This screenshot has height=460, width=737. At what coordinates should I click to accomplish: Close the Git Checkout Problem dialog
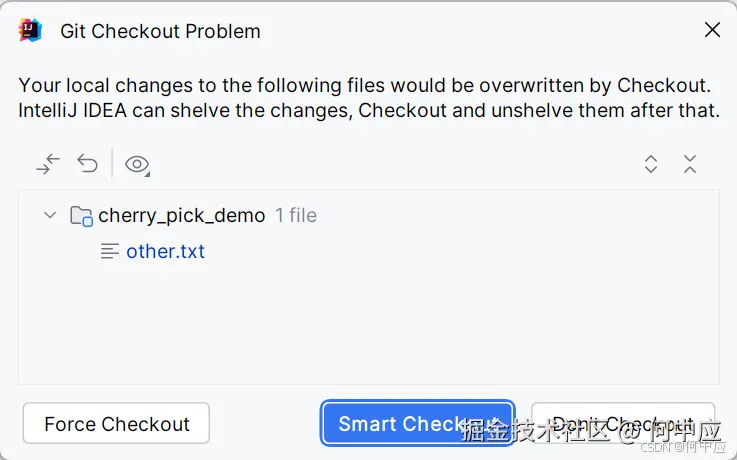tap(712, 30)
